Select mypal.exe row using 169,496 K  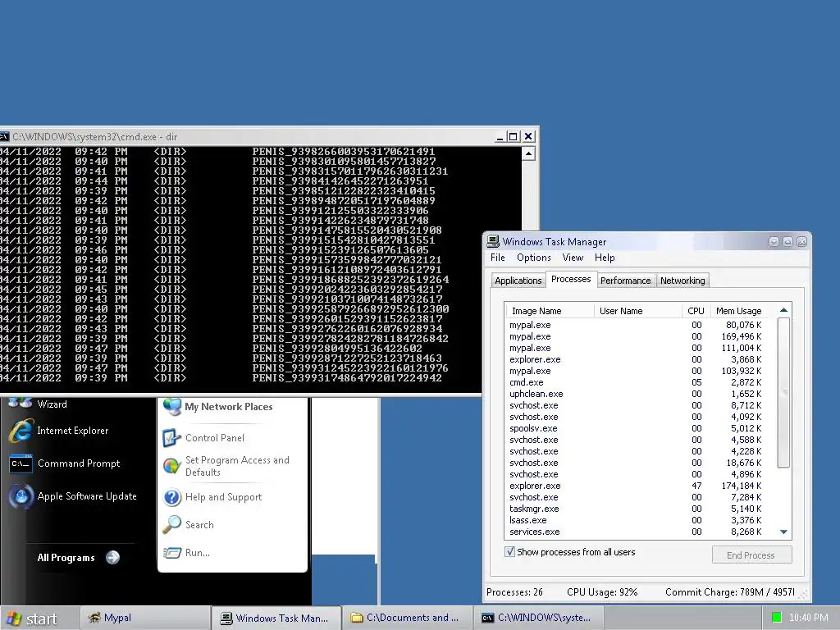(635, 336)
